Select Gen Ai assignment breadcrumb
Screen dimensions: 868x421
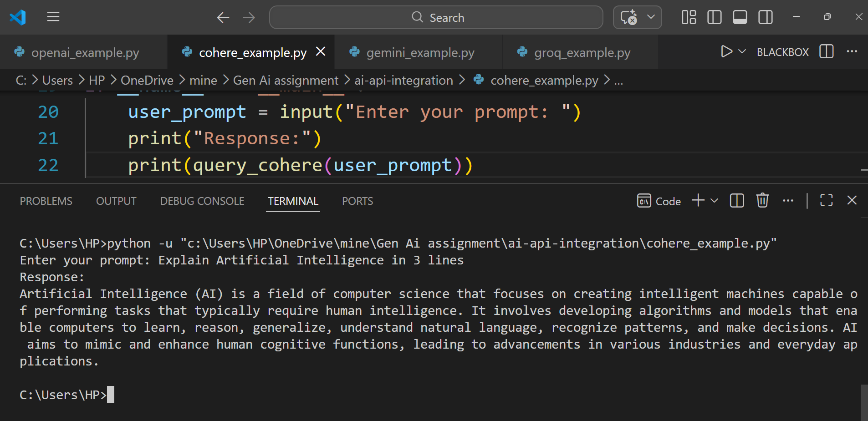click(x=286, y=81)
